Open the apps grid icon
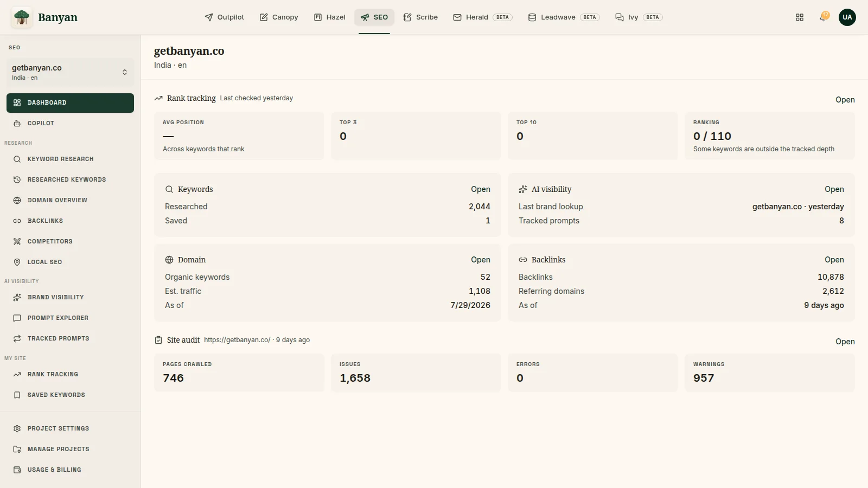 click(x=800, y=17)
